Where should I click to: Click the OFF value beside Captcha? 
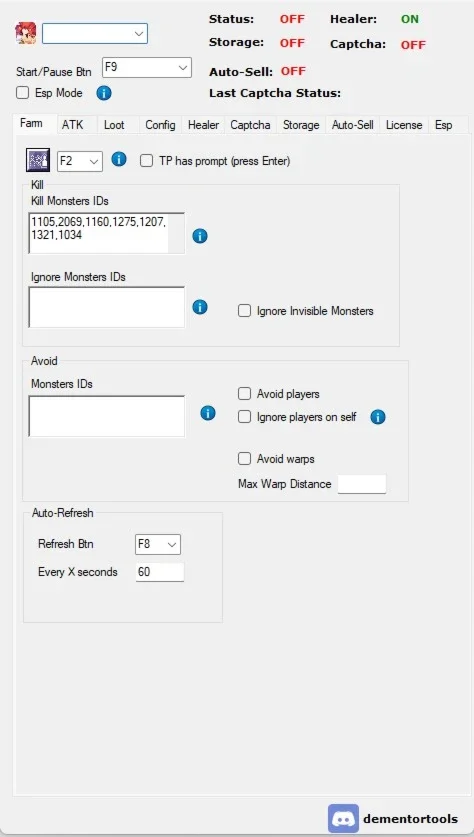pos(413,45)
